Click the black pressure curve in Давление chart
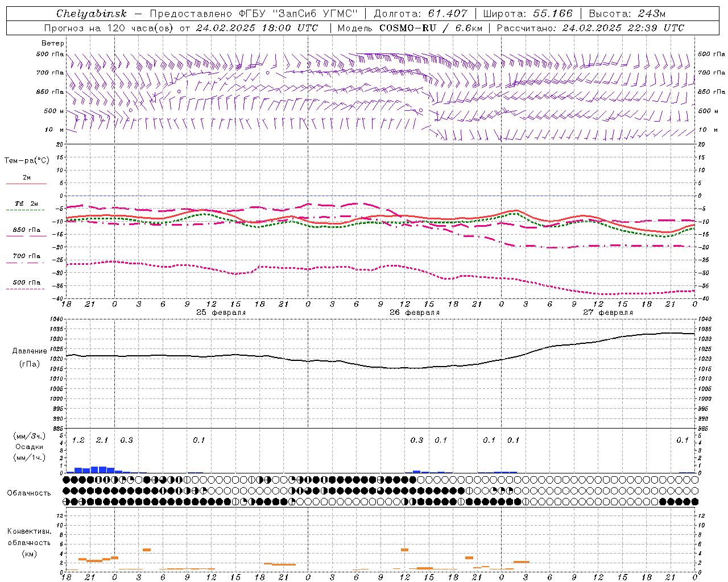 [x=379, y=367]
